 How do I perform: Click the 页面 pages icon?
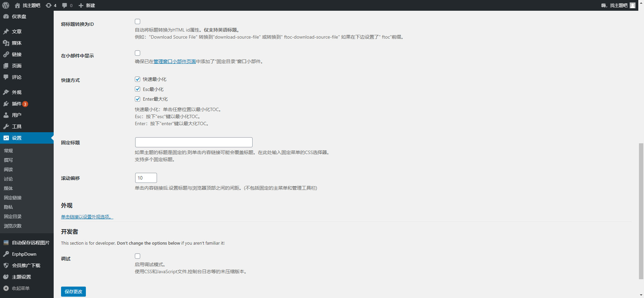(6, 66)
